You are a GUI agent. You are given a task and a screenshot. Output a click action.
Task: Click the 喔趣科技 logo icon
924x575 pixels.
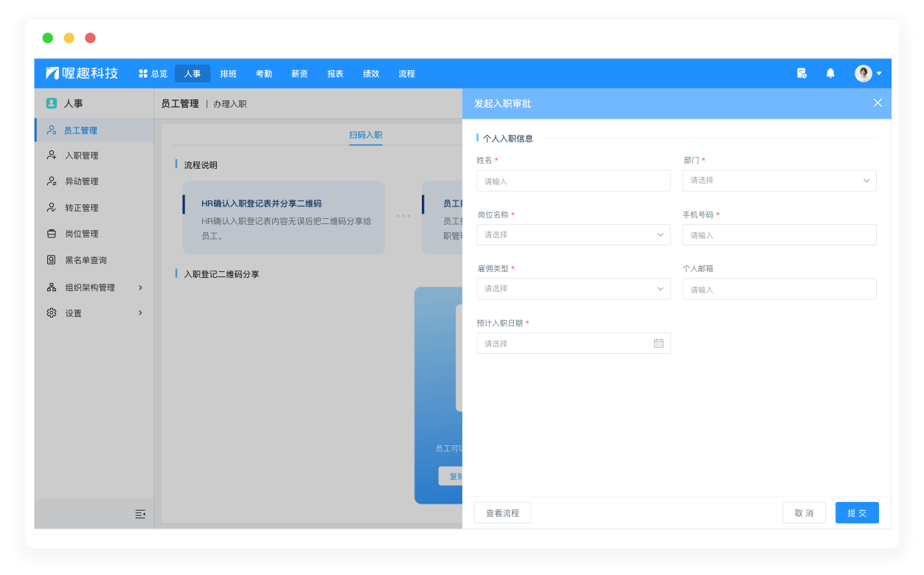tap(52, 73)
